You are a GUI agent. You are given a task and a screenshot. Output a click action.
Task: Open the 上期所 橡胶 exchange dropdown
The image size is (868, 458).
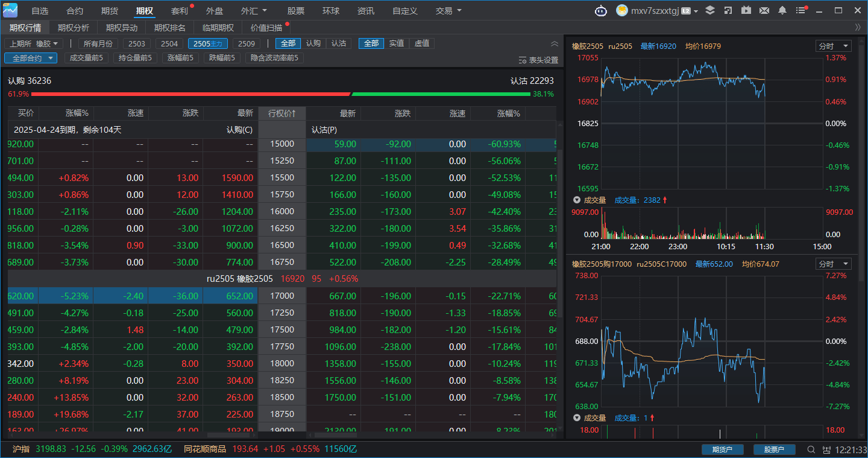point(33,43)
